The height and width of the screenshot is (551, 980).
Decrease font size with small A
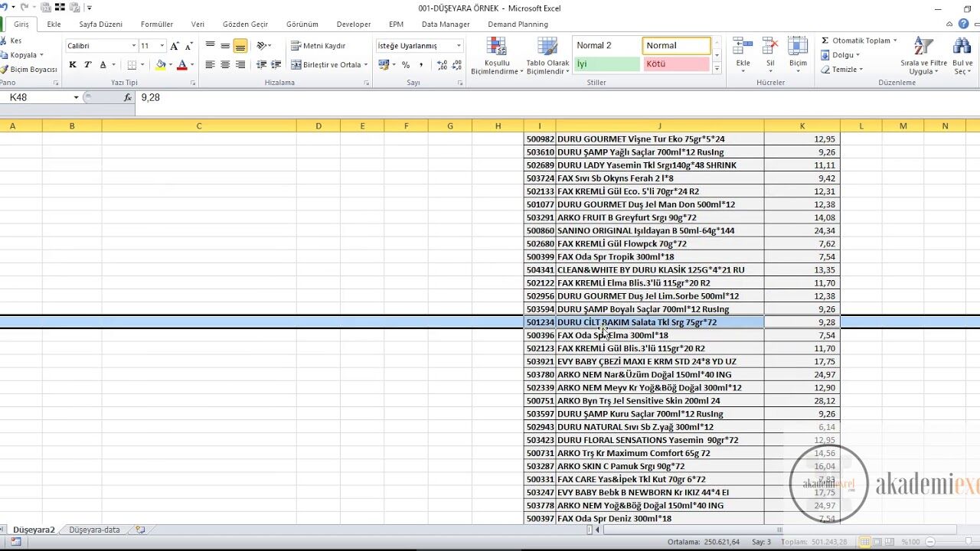(x=188, y=46)
